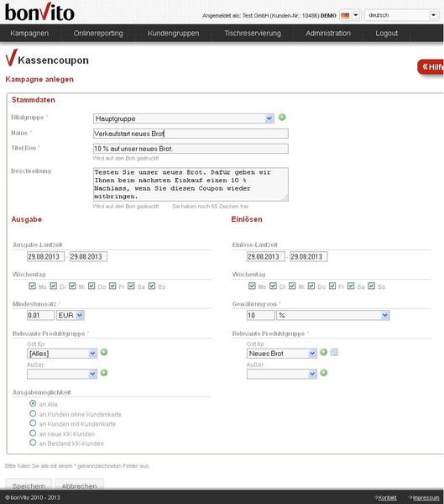Open the Kontakt link in footer
Screen dimensions: 444x504
tap(387, 497)
